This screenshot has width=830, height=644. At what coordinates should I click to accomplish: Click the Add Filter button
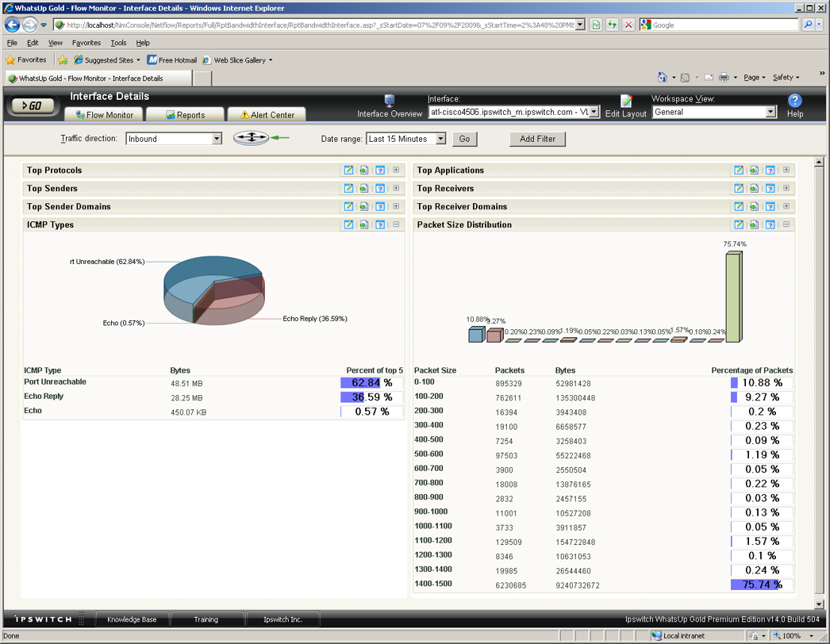point(537,139)
